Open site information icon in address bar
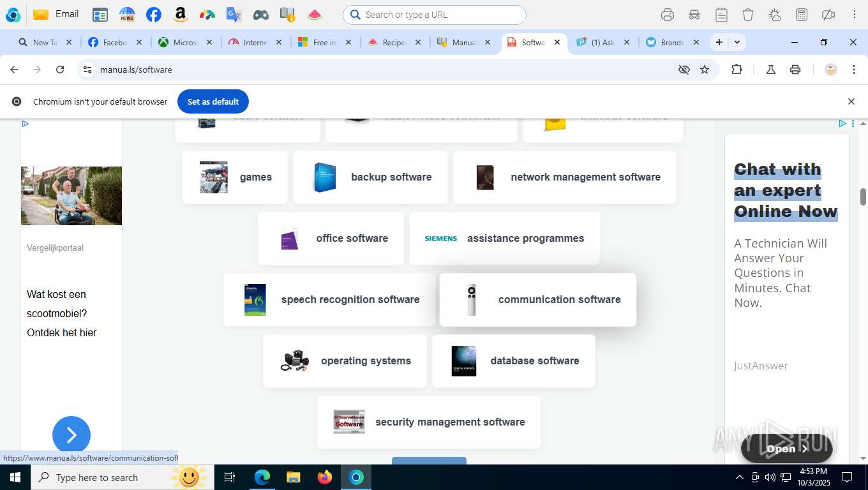This screenshot has height=490, width=868. [87, 70]
